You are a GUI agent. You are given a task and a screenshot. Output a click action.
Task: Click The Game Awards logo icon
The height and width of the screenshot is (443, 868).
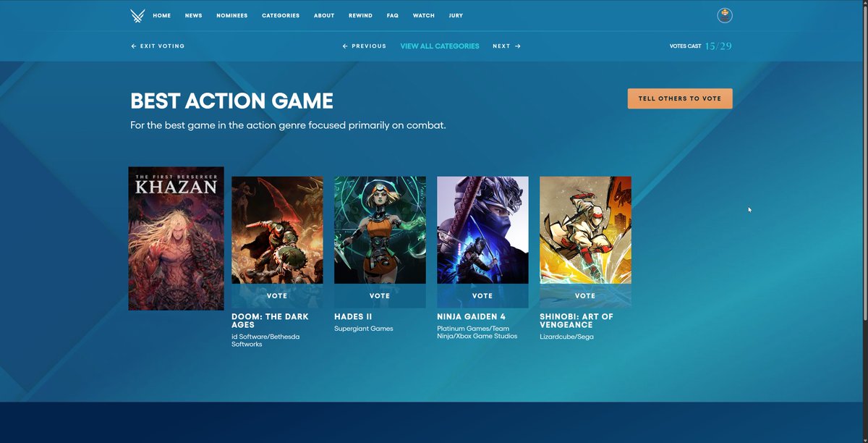137,15
